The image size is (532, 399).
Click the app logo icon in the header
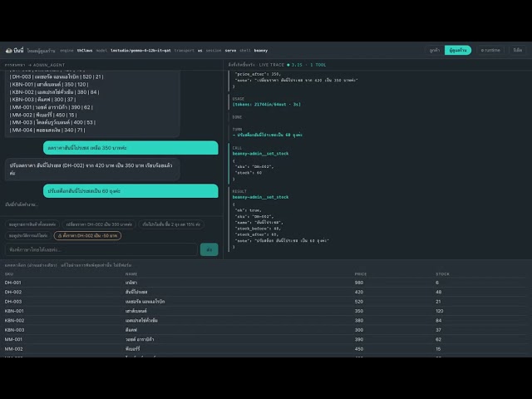point(9,51)
